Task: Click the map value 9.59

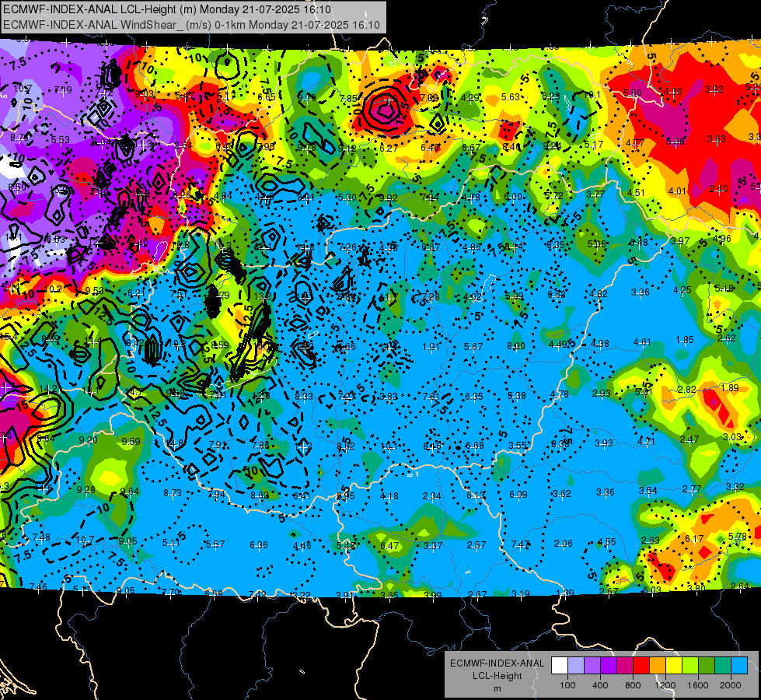Action: coord(131,441)
